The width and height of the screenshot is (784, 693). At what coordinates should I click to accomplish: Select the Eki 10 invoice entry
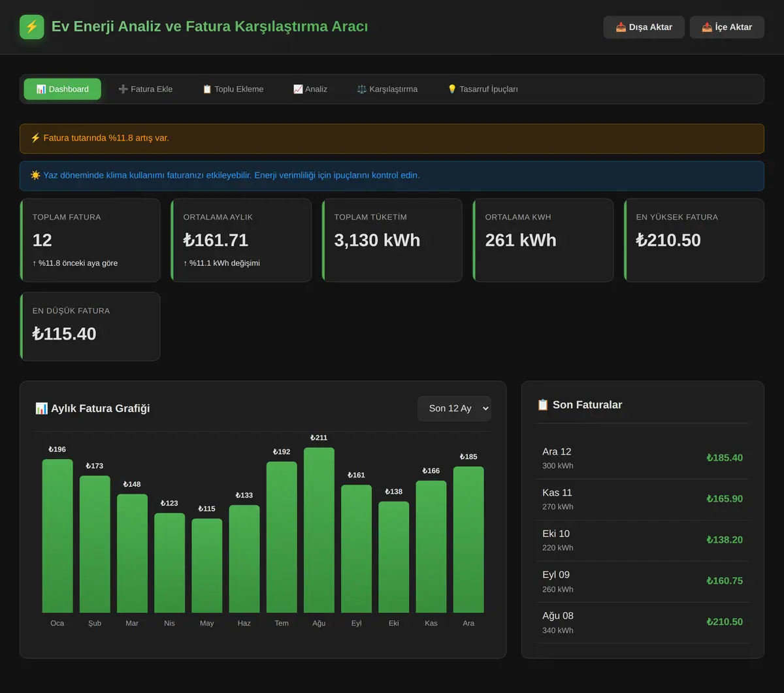(642, 540)
